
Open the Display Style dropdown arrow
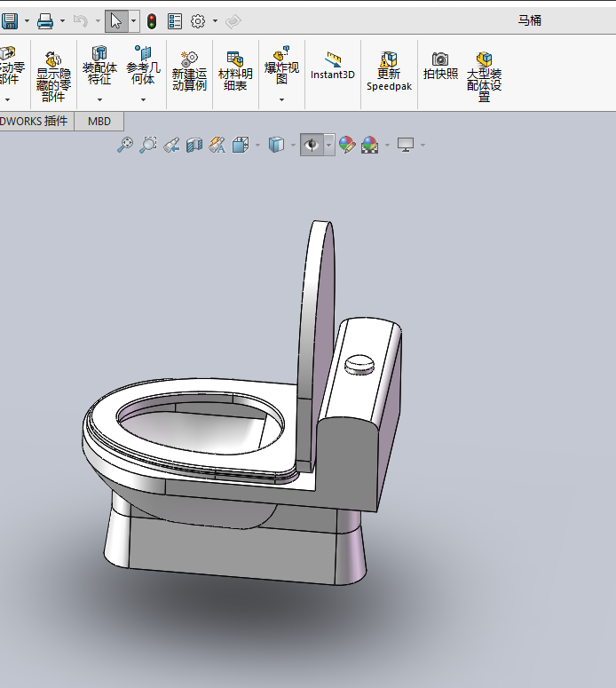click(x=293, y=145)
